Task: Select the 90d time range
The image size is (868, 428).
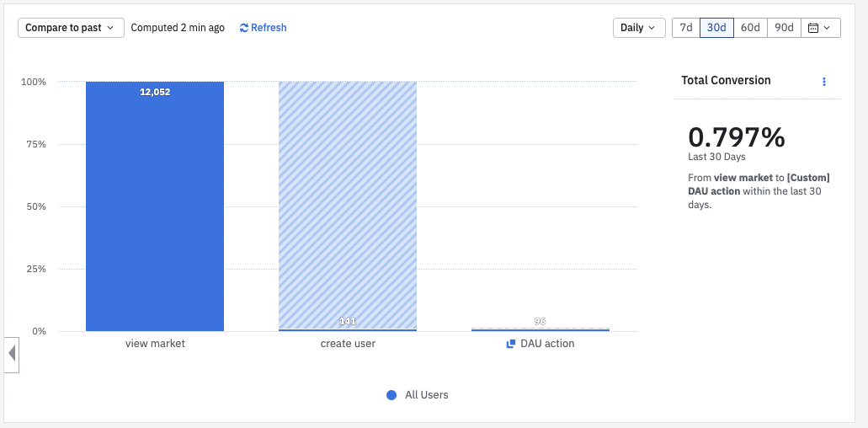Action: (x=784, y=28)
